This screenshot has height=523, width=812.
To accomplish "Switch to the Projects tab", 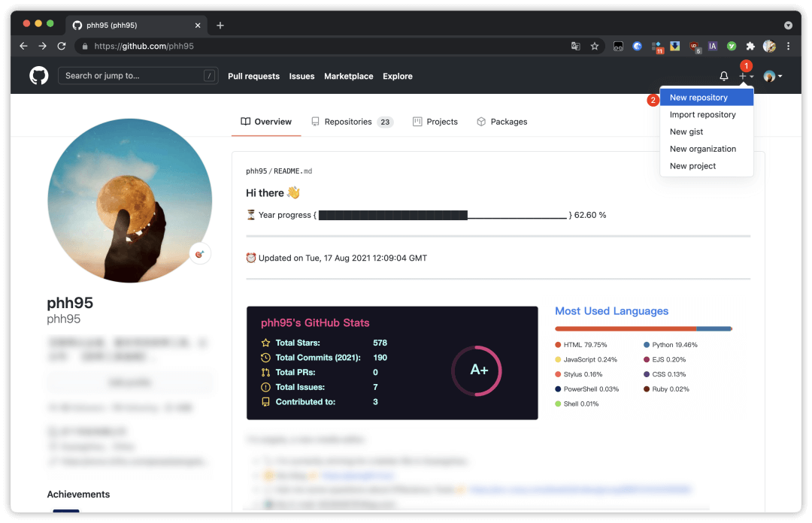I will pyautogui.click(x=435, y=122).
